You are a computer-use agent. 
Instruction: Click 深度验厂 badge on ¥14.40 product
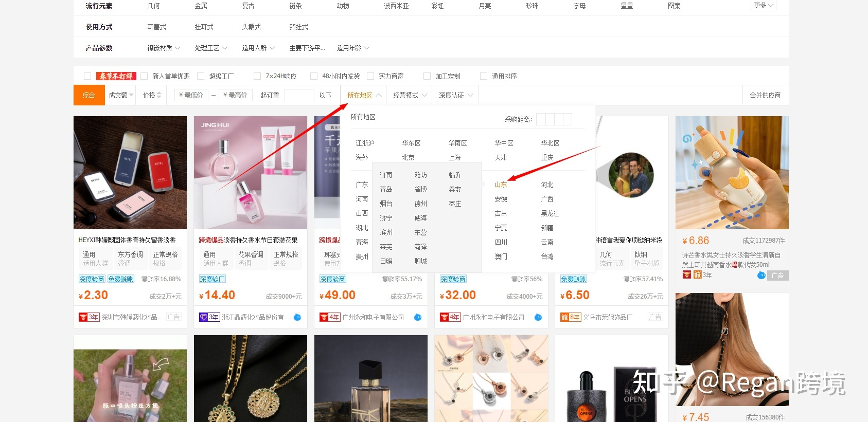[212, 279]
